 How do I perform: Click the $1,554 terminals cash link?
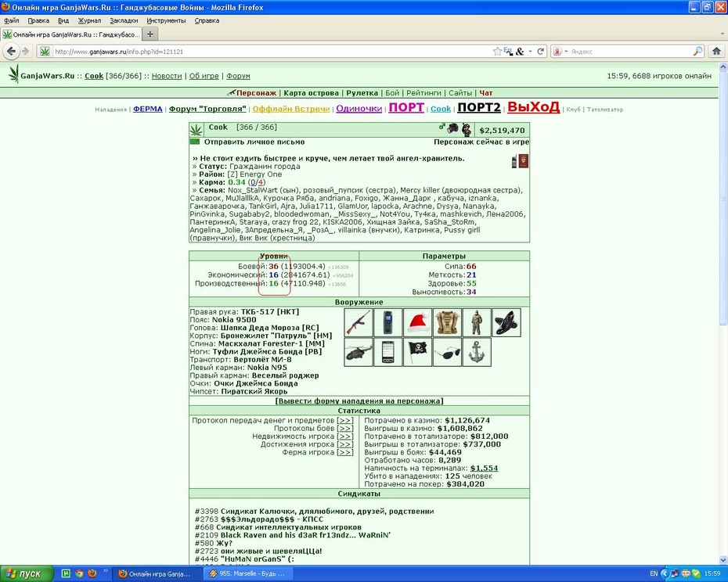tap(484, 469)
